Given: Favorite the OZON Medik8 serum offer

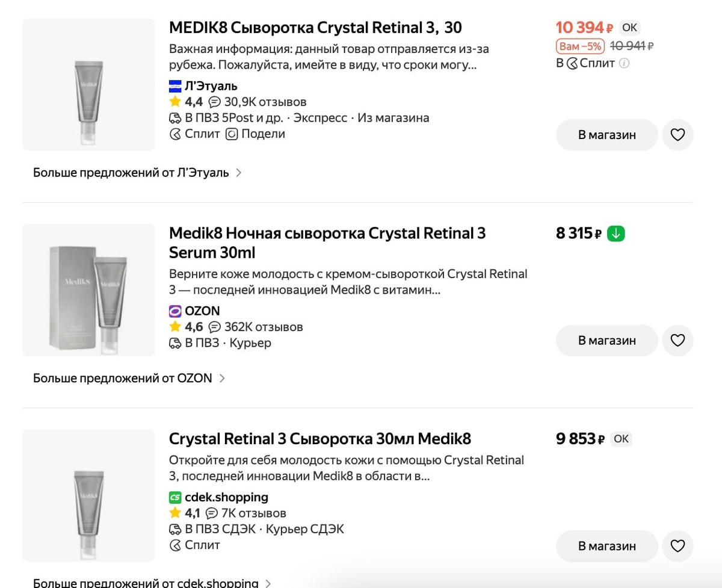Looking at the screenshot, I should pos(677,341).
